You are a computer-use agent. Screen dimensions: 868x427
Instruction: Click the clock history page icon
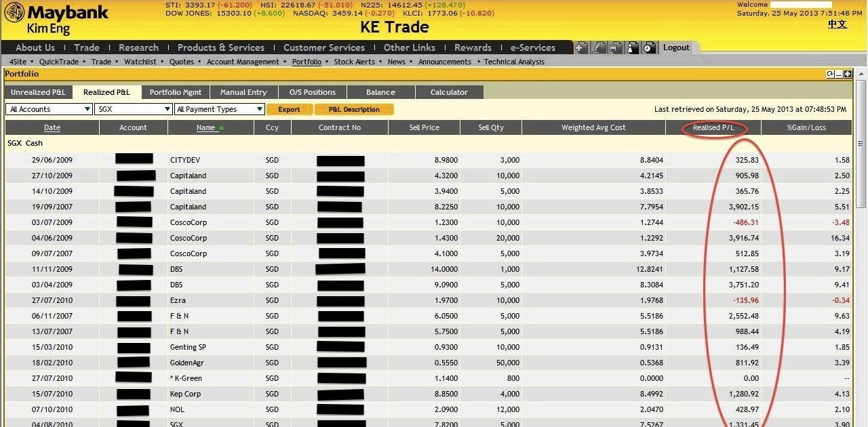649,47
